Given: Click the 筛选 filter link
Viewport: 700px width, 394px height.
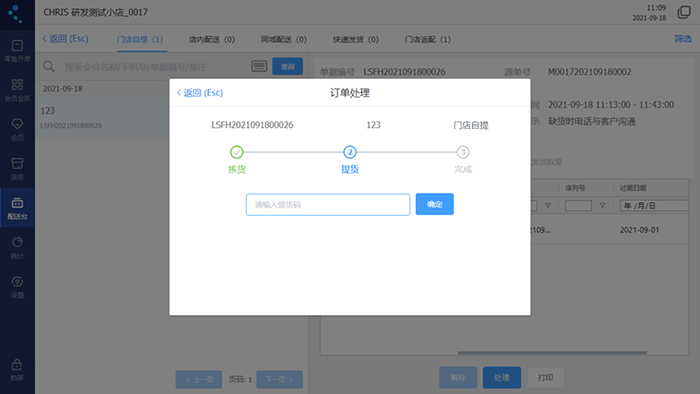Looking at the screenshot, I should [x=683, y=39].
